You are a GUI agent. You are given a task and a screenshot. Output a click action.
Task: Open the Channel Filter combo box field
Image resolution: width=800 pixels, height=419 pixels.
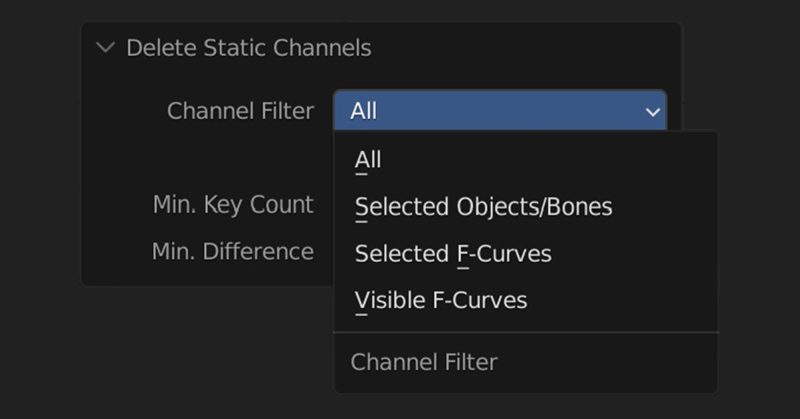500,111
